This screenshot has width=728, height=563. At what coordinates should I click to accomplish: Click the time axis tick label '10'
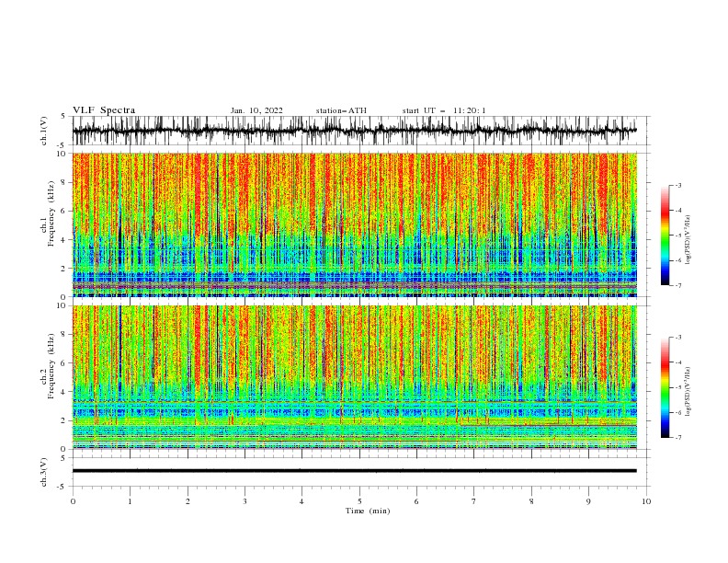pos(646,501)
